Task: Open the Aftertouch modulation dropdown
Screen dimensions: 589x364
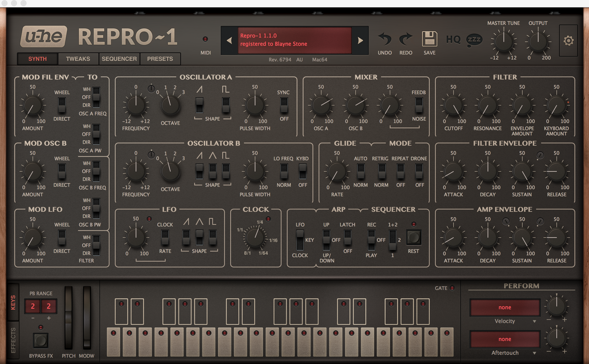Action: pyautogui.click(x=505, y=353)
